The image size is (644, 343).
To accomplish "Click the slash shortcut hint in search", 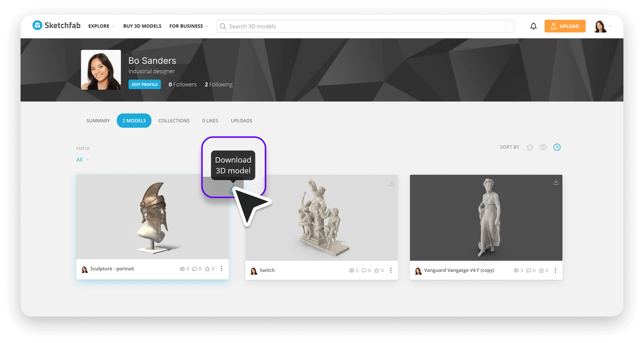I will pyautogui.click(x=508, y=26).
